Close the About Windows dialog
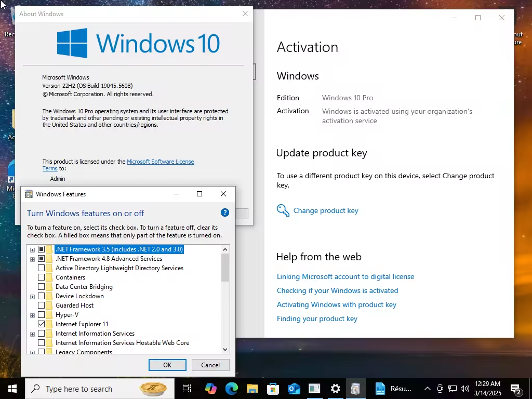This screenshot has height=399, width=532. 245,14
